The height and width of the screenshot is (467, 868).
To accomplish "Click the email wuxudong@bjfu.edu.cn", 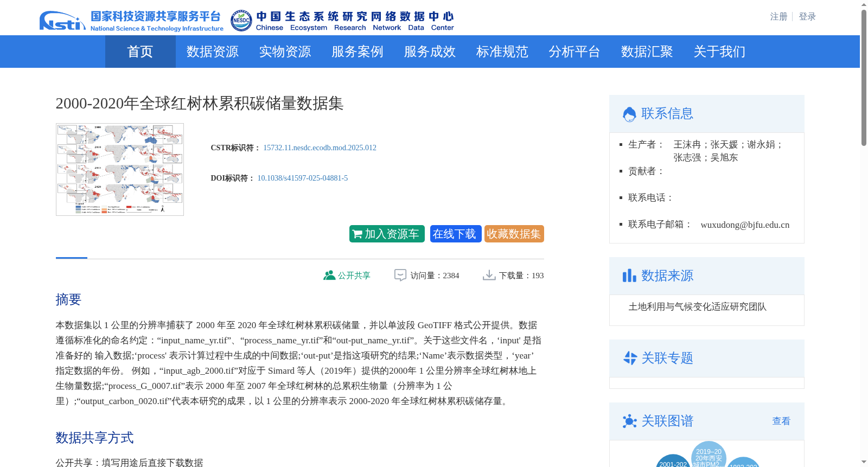I will coord(745,225).
